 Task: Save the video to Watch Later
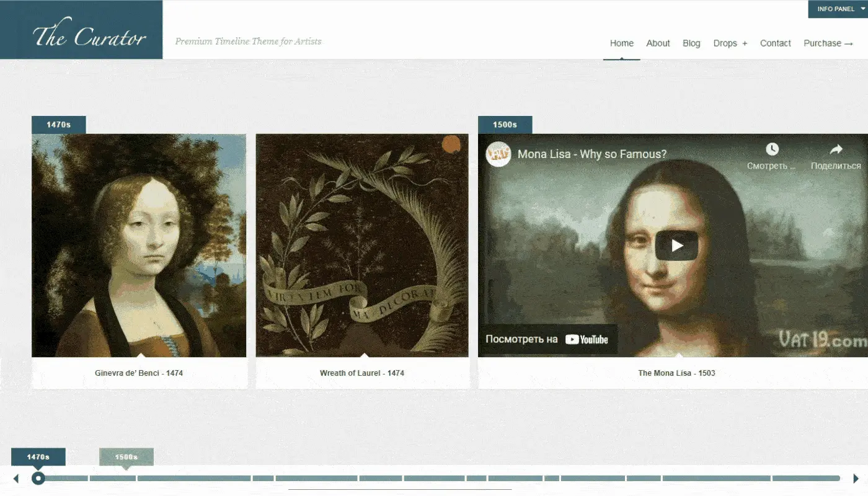point(772,149)
